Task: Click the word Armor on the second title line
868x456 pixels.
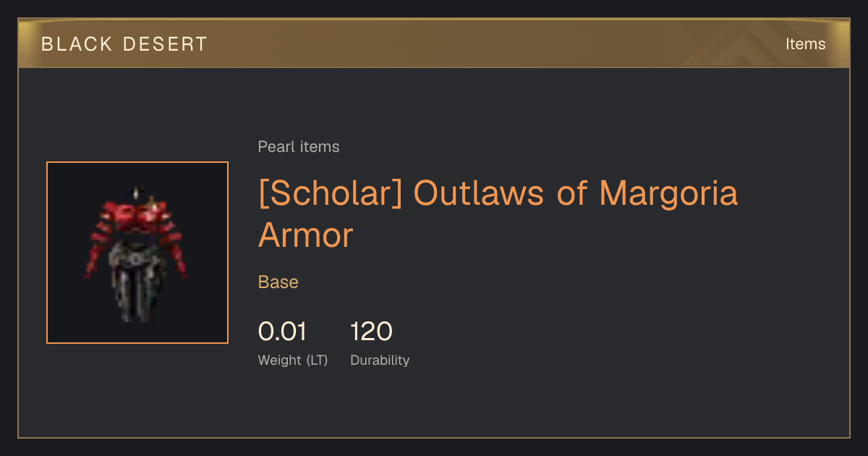Action: click(305, 235)
